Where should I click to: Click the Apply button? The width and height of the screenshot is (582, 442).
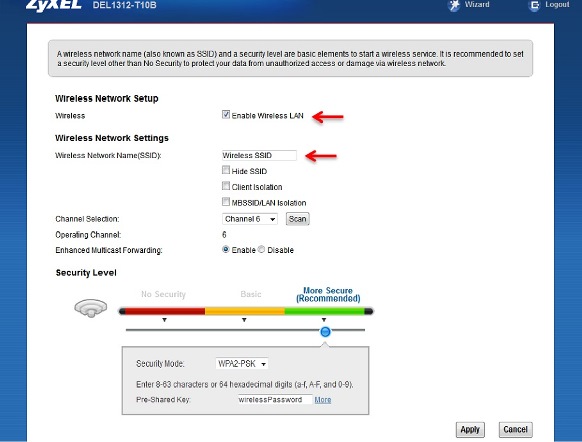coord(470,430)
